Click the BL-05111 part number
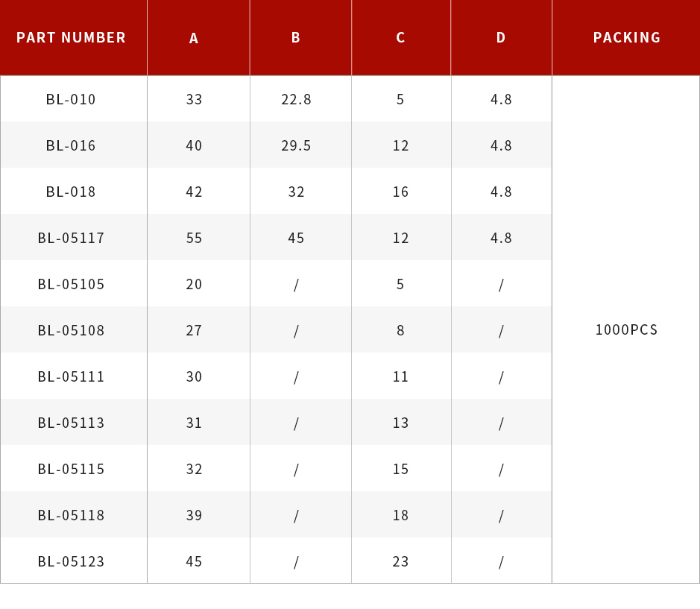The height and width of the screenshot is (609, 700). click(x=71, y=376)
